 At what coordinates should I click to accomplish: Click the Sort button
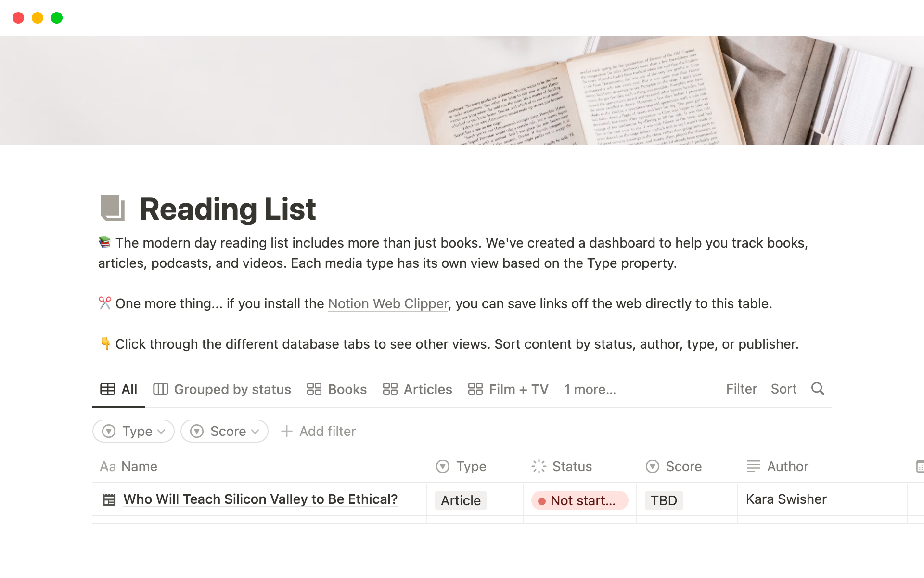(x=783, y=389)
